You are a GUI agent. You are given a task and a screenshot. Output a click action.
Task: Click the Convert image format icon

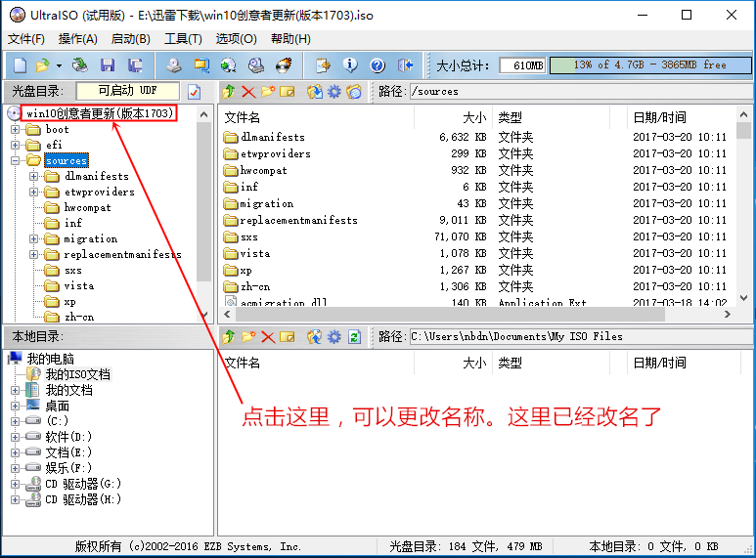tap(201, 65)
